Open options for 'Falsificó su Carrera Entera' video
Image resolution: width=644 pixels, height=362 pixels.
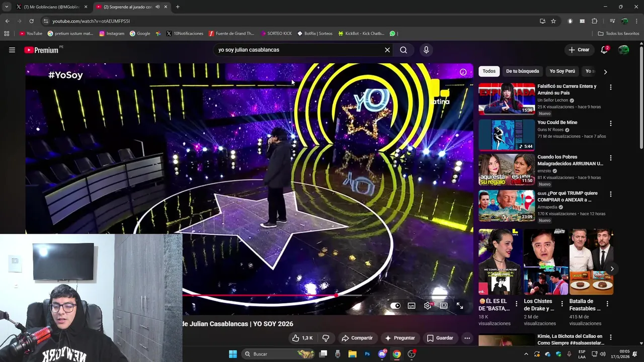tap(611, 87)
